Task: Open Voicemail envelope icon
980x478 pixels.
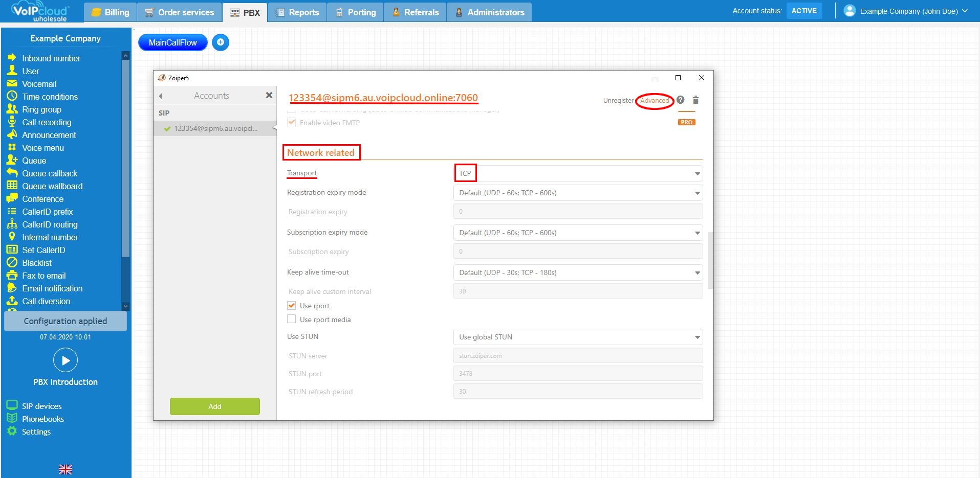Action: pos(12,83)
